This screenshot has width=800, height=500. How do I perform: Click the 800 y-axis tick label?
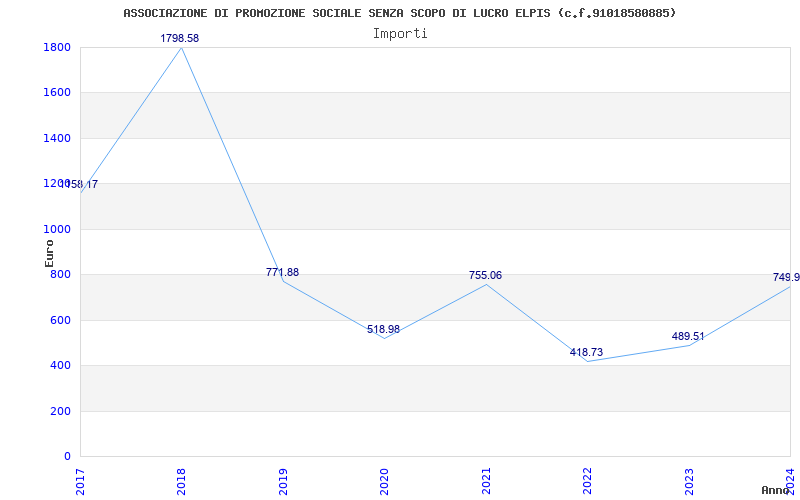coord(60,274)
